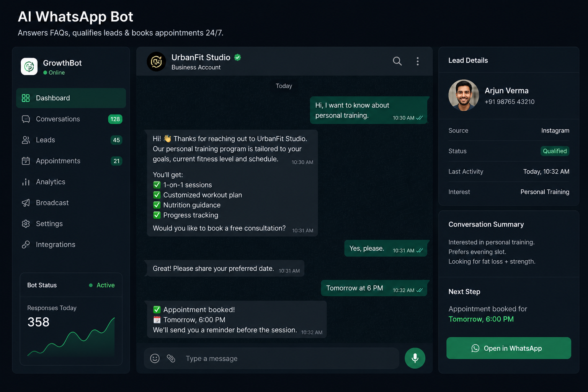
Task: Click the Appointments calendar icon
Action: [x=26, y=161]
